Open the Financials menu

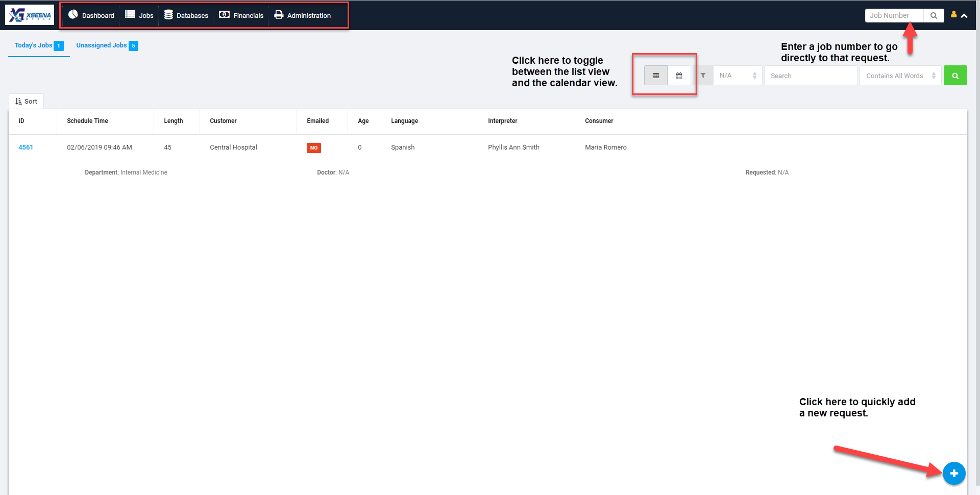[x=241, y=15]
